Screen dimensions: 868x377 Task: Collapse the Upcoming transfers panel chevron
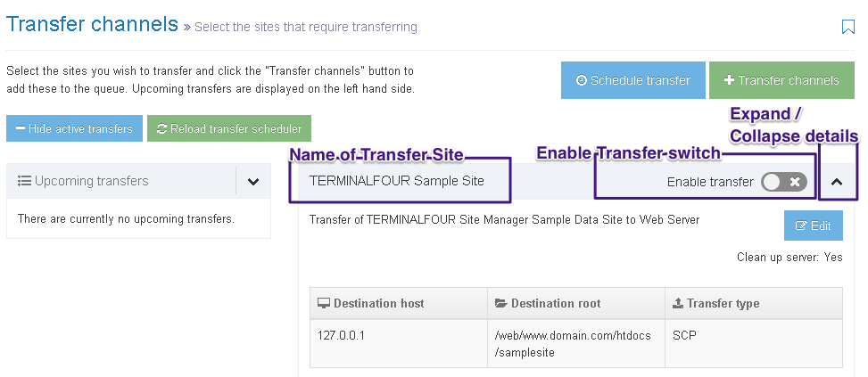pyautogui.click(x=253, y=182)
